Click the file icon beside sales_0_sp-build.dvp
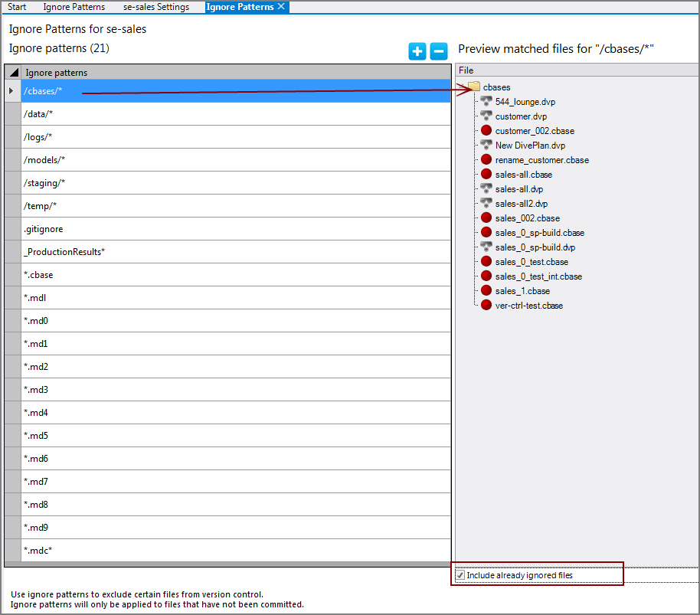 pos(486,247)
